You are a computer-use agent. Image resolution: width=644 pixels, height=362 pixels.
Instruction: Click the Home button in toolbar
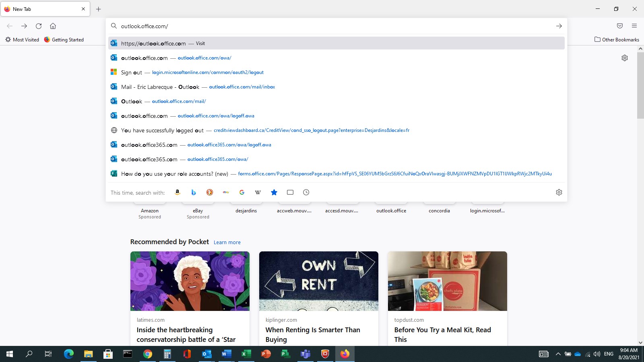coord(53,26)
